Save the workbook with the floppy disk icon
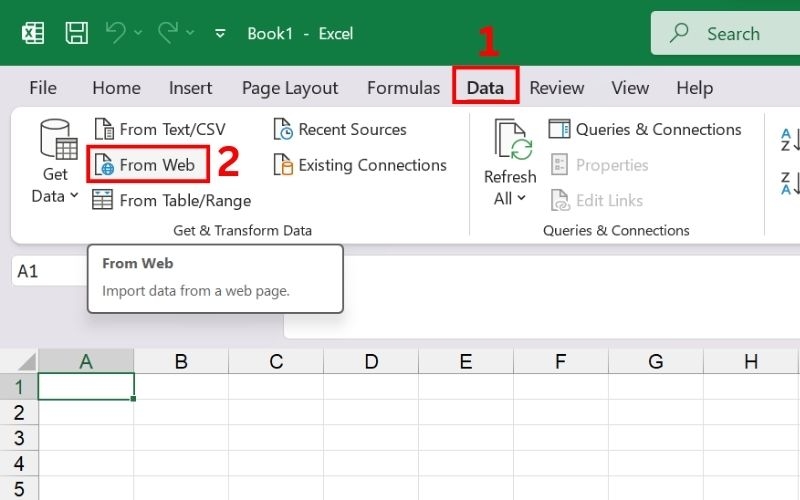Viewport: 800px width, 500px height. pyautogui.click(x=77, y=34)
